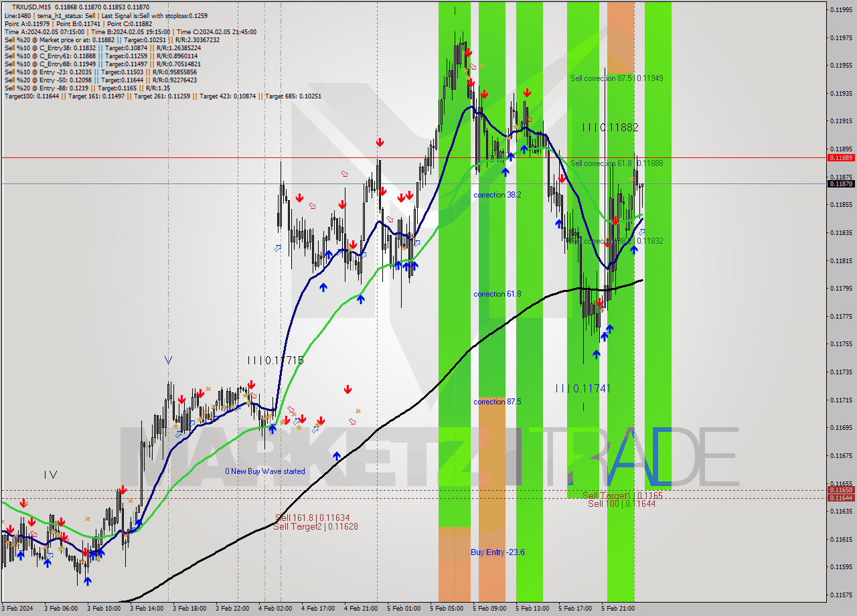The image size is (857, 616).
Task: Click the 'Buy Entry -23.6' label
Action: [497, 552]
